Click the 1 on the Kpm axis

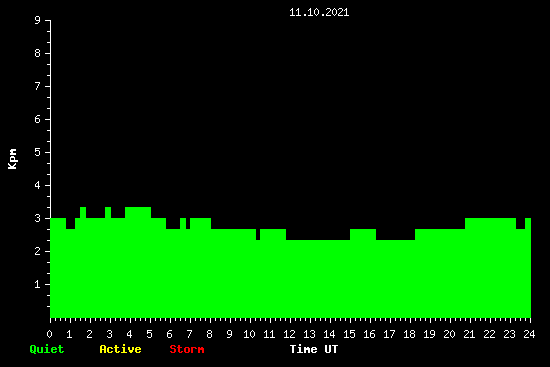tap(38, 284)
